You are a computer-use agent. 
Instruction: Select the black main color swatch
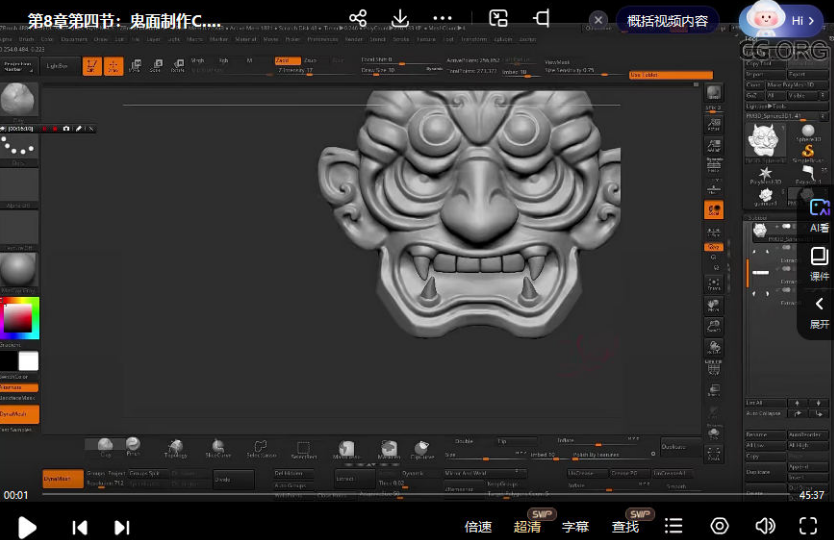[x=9, y=361]
